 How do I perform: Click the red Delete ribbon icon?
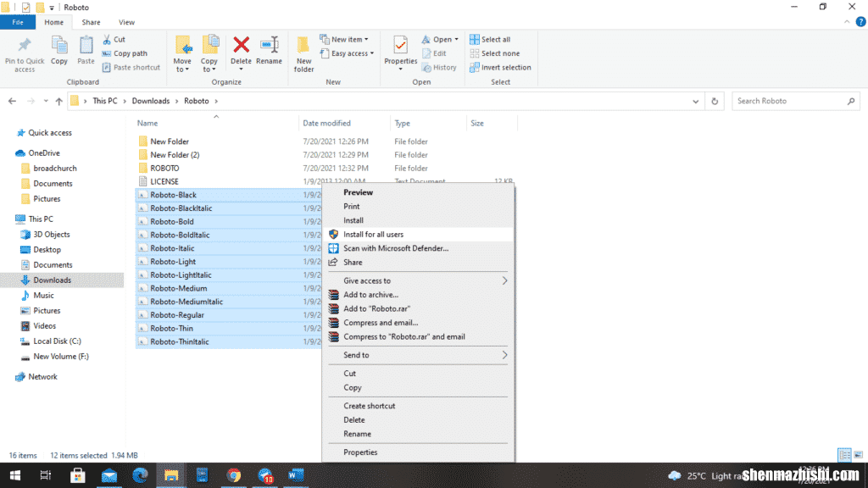click(241, 46)
